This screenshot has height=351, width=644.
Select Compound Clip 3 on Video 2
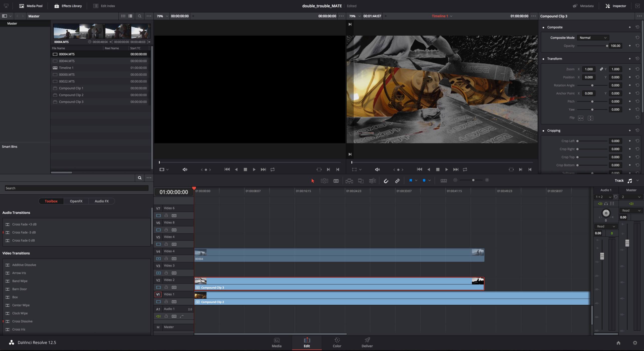(339, 284)
